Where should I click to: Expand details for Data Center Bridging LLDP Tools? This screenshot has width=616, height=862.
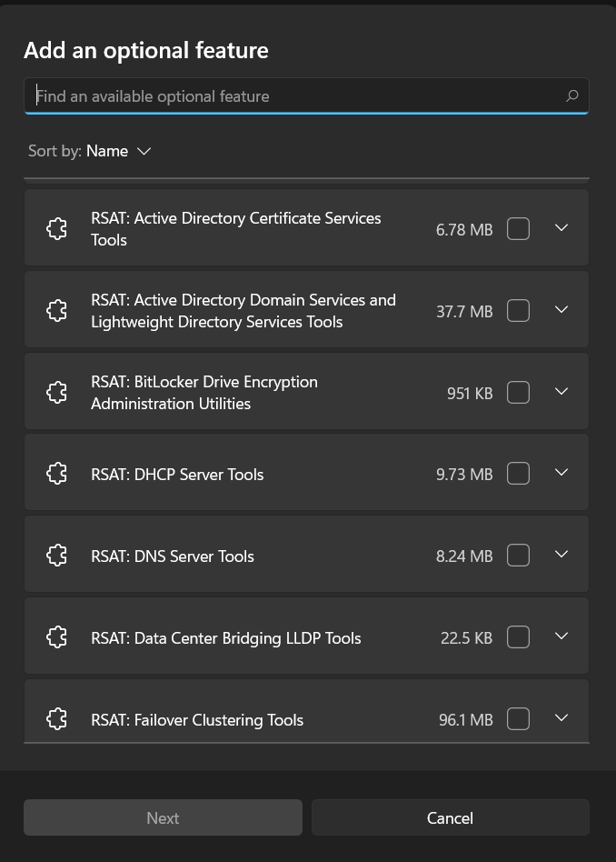click(561, 636)
